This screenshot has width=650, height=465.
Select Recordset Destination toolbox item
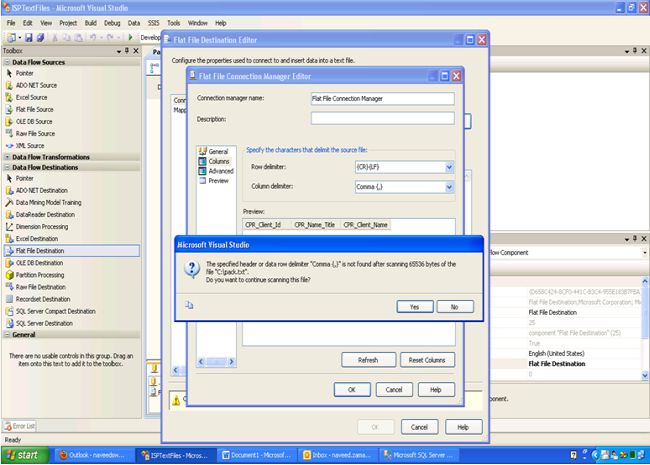click(43, 299)
